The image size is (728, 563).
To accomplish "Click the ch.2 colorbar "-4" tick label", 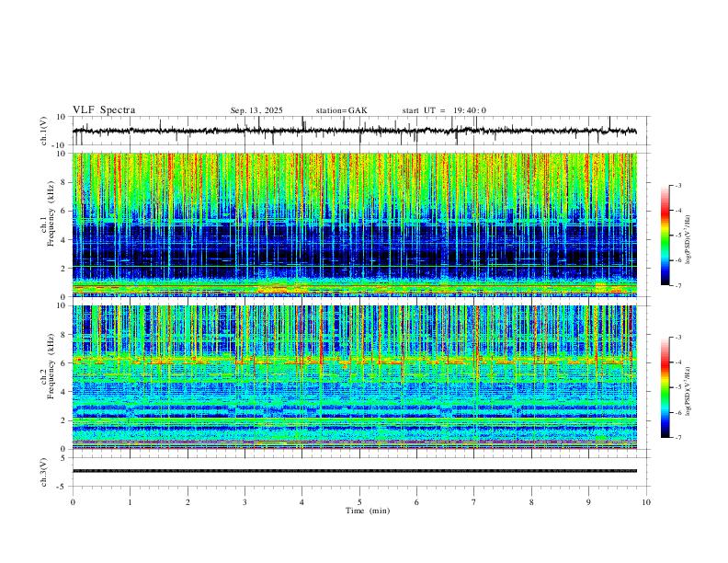I will (x=678, y=362).
